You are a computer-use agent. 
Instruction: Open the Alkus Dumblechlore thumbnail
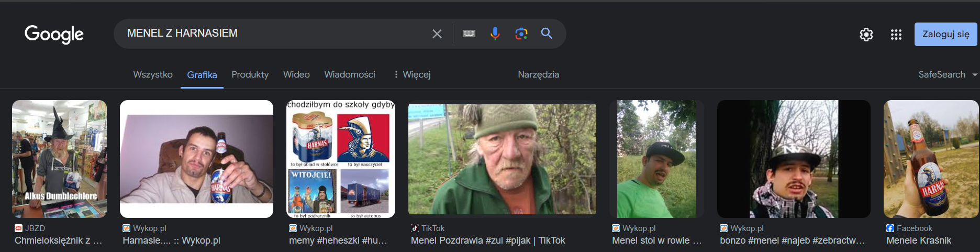pos(59,159)
